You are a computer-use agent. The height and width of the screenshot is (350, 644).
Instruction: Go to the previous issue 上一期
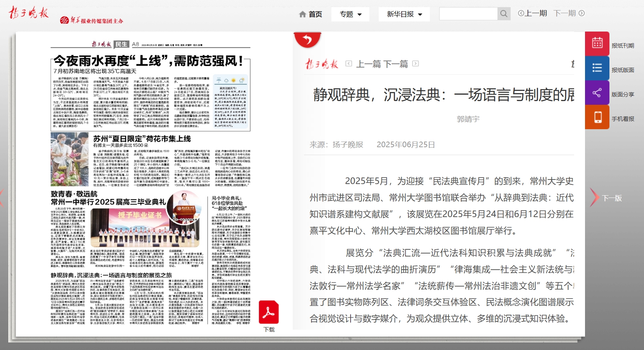point(532,14)
